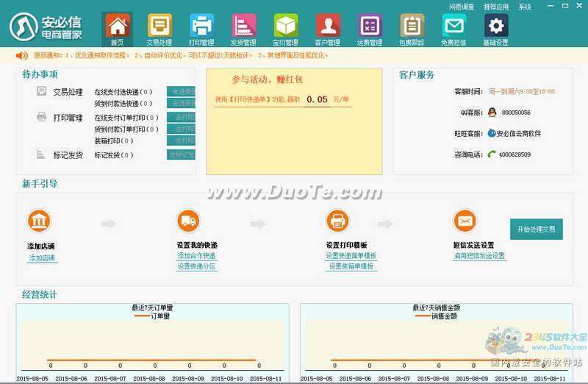The image size is (588, 384).
Task: Click the orange 添加店铺 store icon
Action: 38,221
